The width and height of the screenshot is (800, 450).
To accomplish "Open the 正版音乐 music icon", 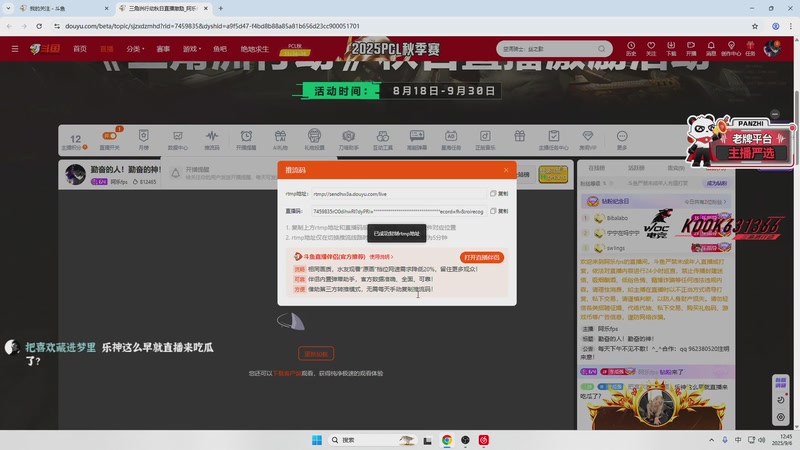I will [485, 139].
